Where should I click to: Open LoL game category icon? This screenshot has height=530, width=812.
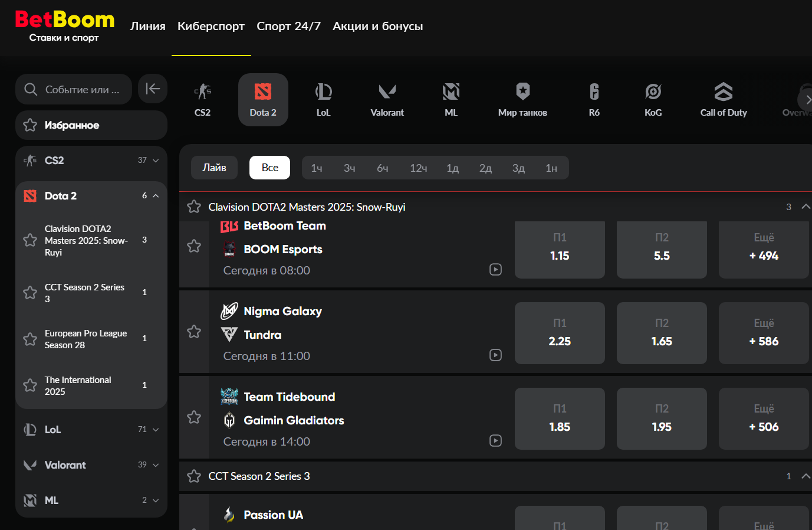click(x=323, y=92)
